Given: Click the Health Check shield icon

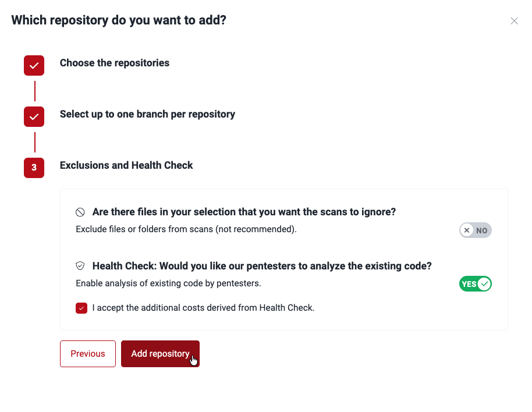Looking at the screenshot, I should tap(80, 266).
